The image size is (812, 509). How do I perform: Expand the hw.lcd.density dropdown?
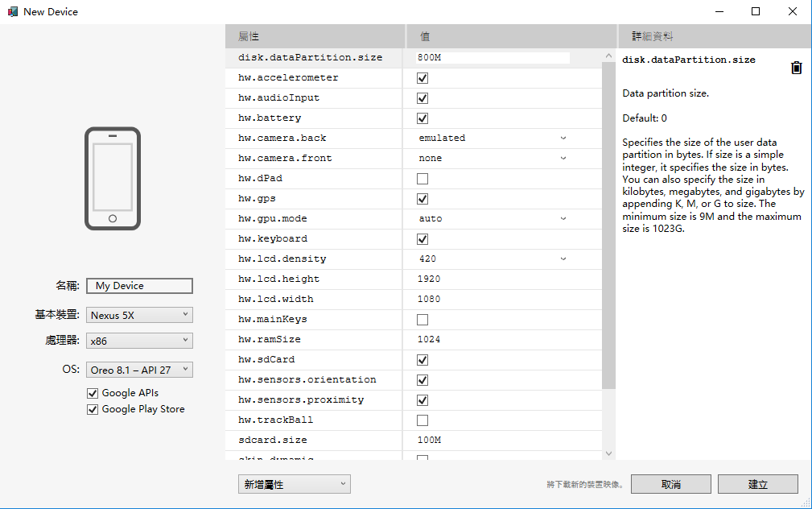pyautogui.click(x=492, y=259)
